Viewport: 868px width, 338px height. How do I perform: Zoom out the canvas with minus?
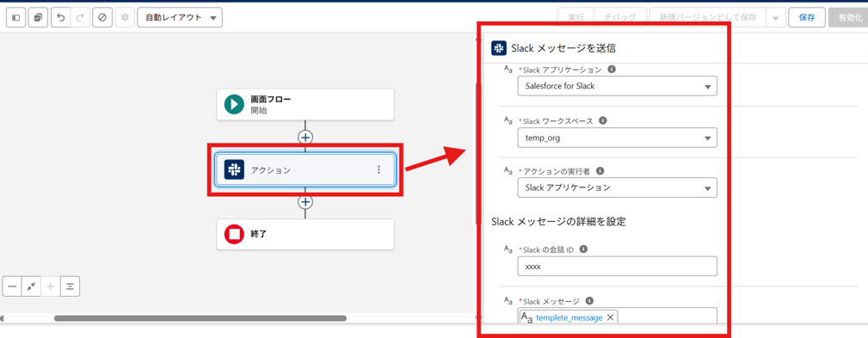pos(12,286)
